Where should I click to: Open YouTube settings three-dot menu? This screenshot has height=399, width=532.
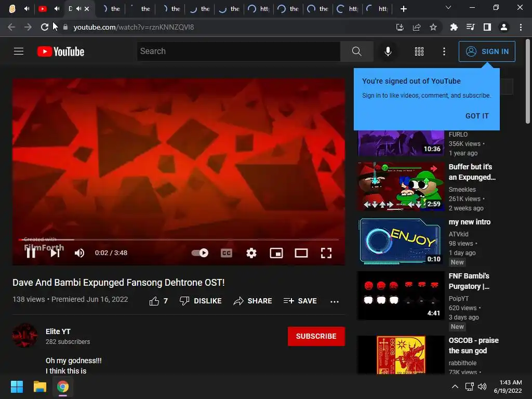444,51
